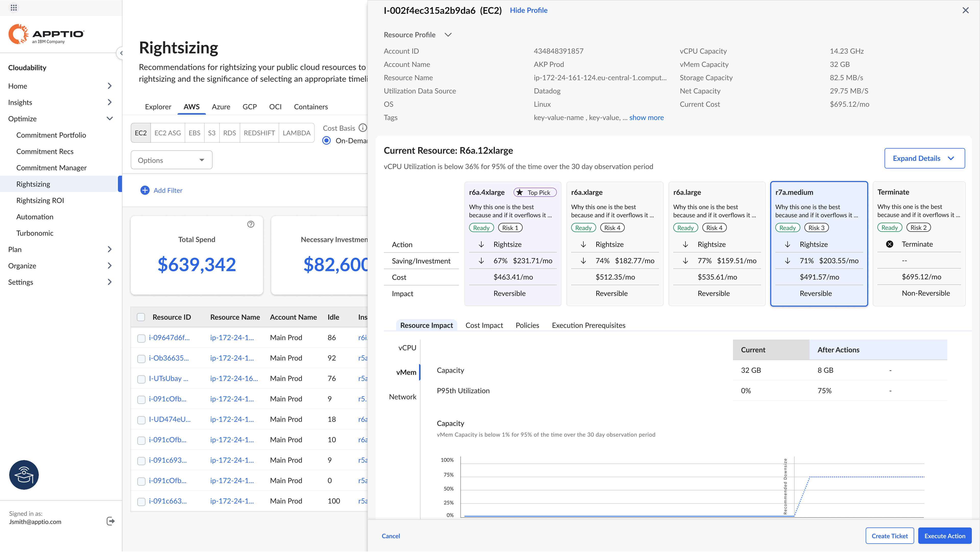Expand the Organize menu chevron
The image size is (980, 552).
[109, 266]
